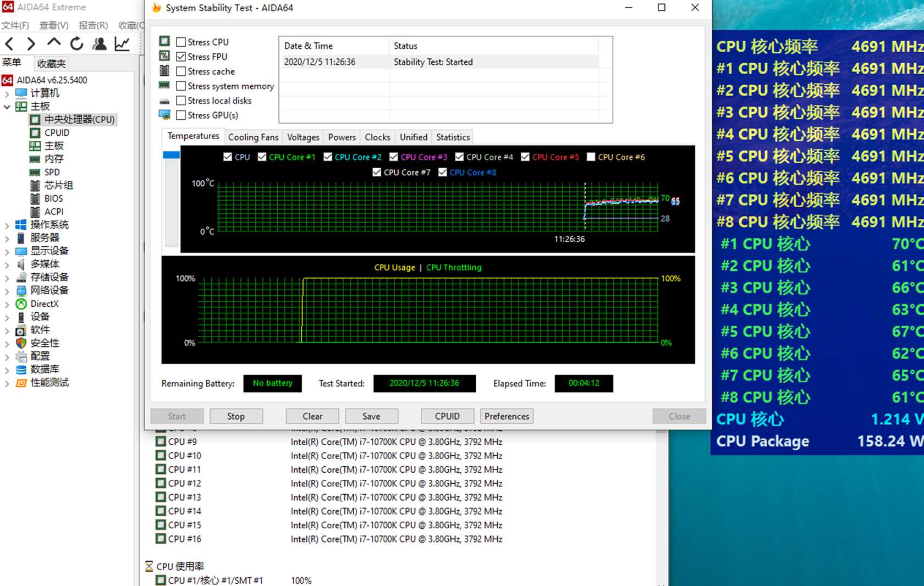Switch to the Cooling Fans tab

[253, 137]
